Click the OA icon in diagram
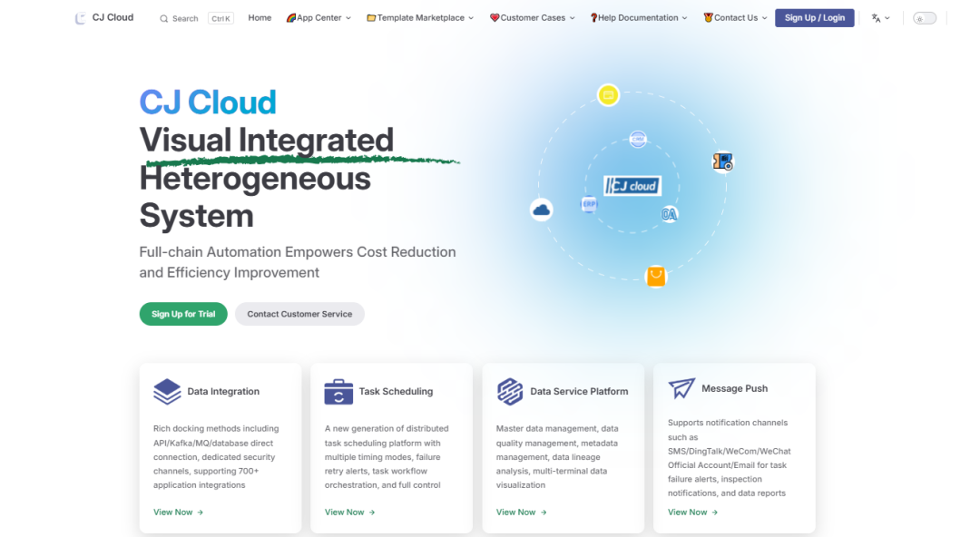This screenshot has width=980, height=537. pos(669,214)
